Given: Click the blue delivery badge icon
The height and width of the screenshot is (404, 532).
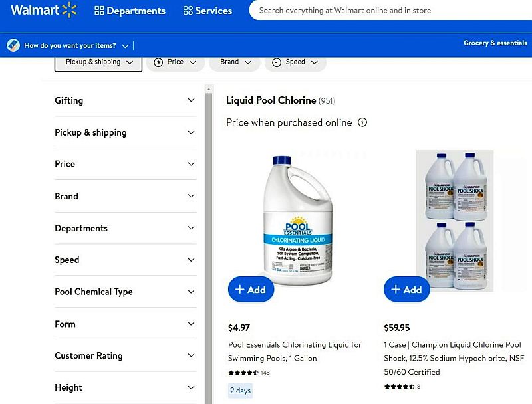Looking at the screenshot, I should pos(13,45).
